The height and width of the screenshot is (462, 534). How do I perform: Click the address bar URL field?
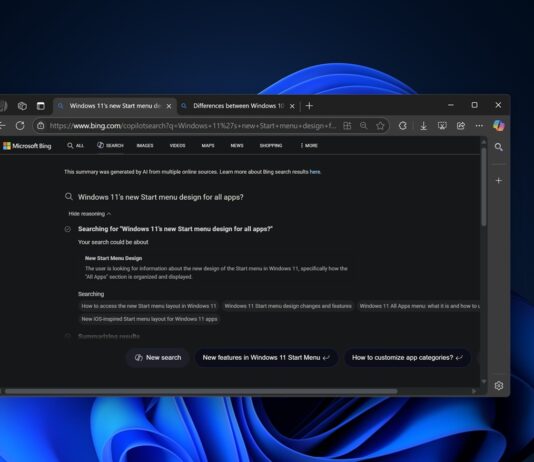pos(192,126)
